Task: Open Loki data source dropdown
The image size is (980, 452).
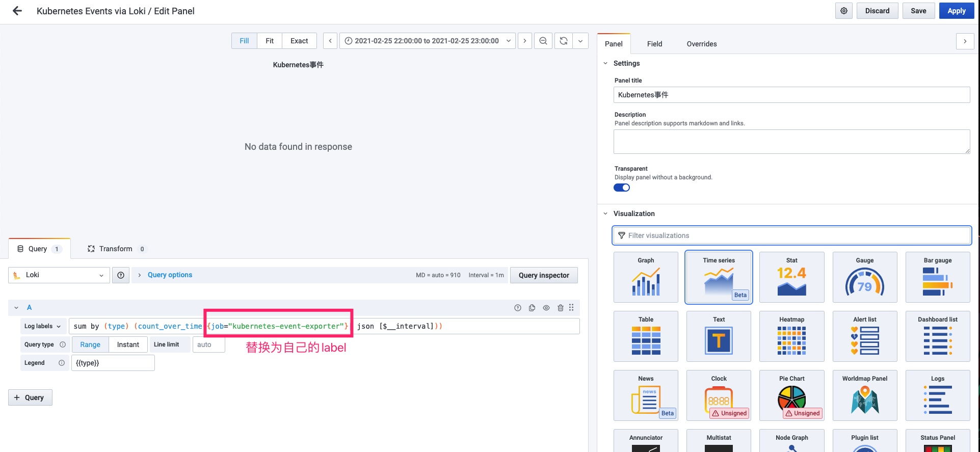Action: tap(59, 275)
